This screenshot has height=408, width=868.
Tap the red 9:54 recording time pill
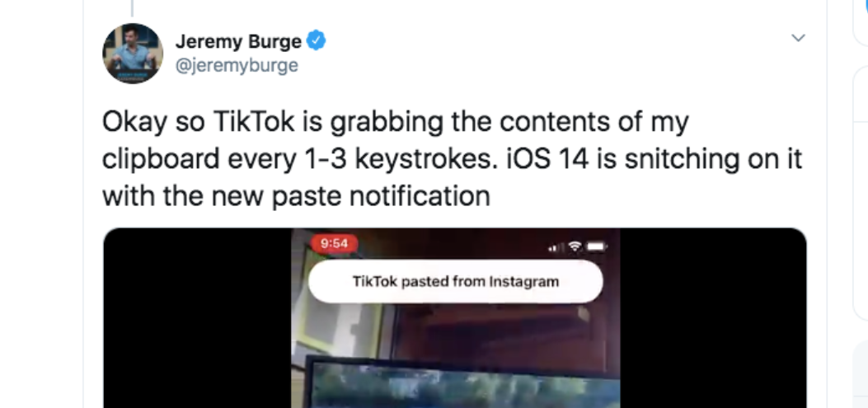[335, 244]
